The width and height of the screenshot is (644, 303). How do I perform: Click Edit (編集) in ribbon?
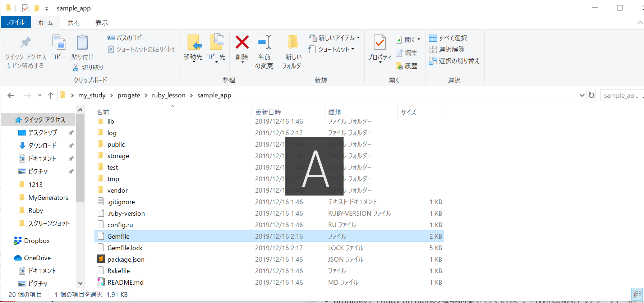pyautogui.click(x=406, y=53)
